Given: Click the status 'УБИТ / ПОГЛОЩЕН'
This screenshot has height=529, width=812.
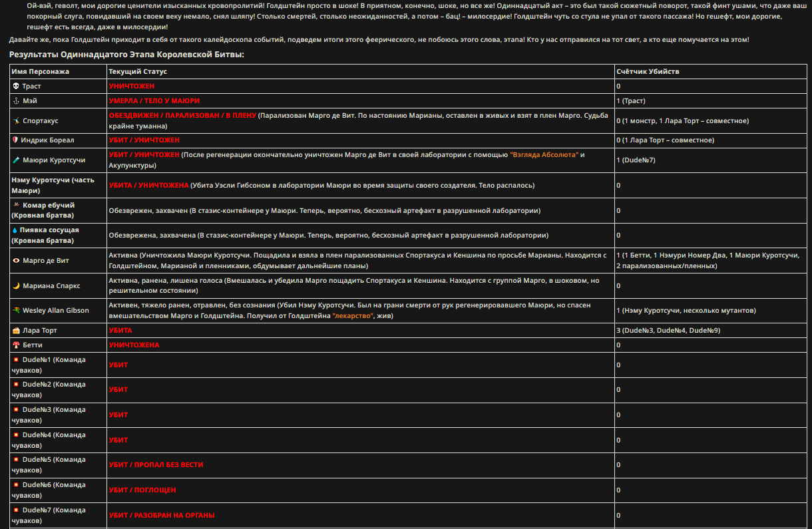Looking at the screenshot, I should point(142,490).
